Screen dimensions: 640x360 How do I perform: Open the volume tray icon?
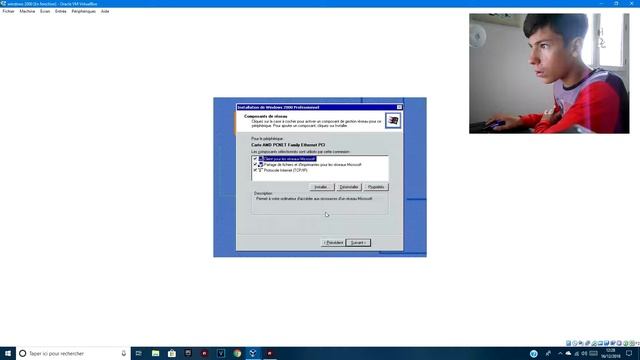pos(584,353)
